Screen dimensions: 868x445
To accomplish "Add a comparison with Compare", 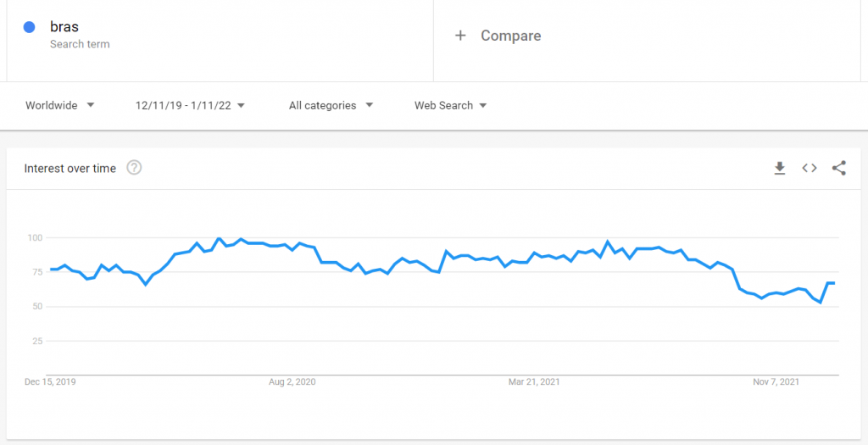I will [x=510, y=36].
